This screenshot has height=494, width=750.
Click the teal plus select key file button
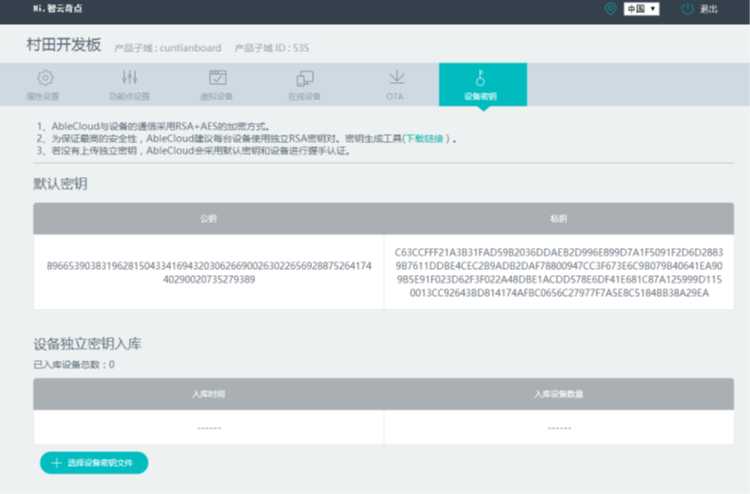[94, 462]
